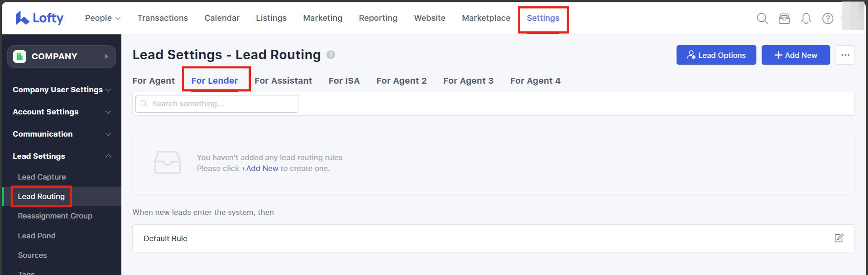Click the blue Add New button
The width and height of the screenshot is (868, 275).
click(x=795, y=55)
